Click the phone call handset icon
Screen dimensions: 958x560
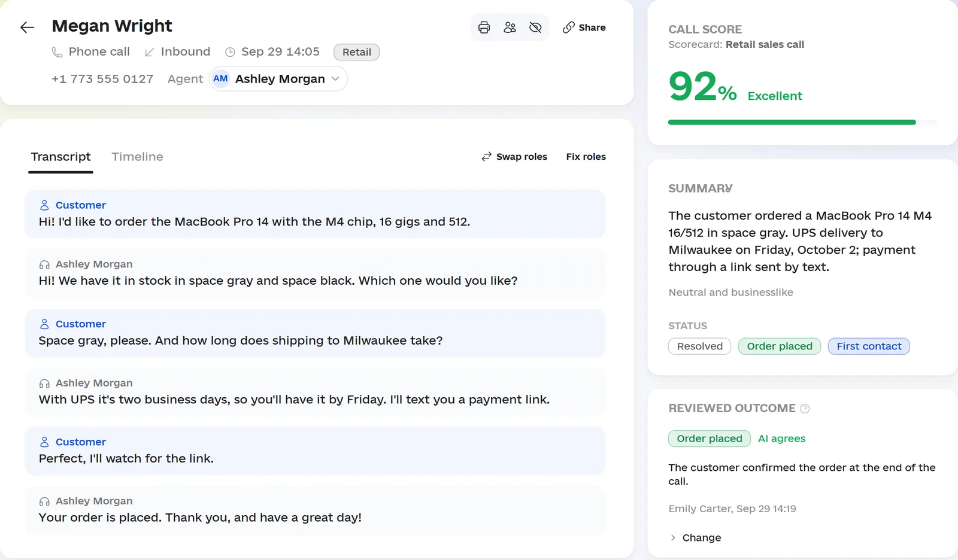coord(57,52)
